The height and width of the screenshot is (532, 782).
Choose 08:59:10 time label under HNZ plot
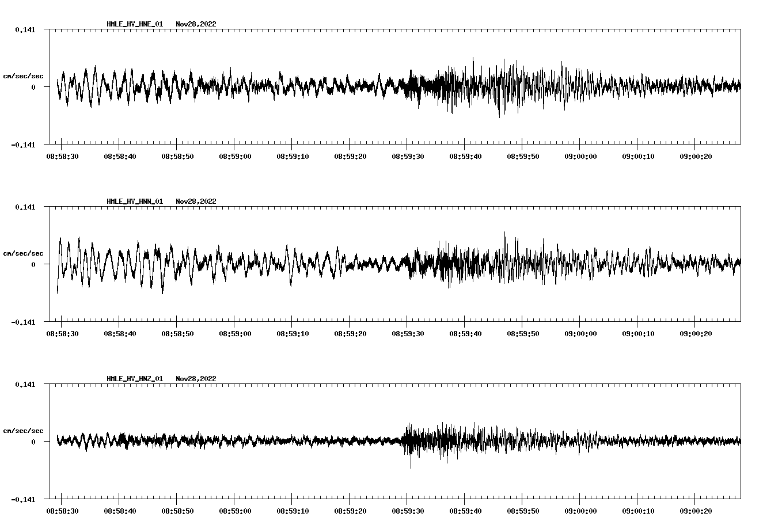tap(293, 511)
